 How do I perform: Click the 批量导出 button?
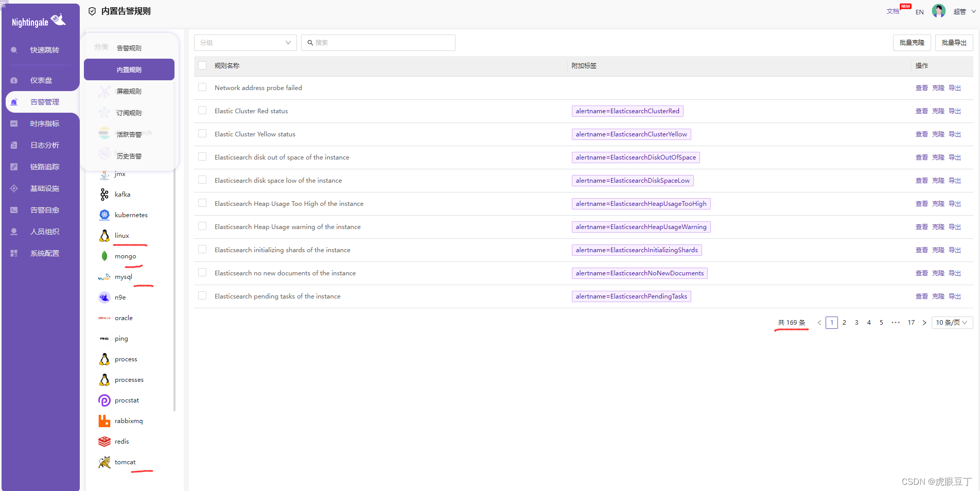[x=954, y=43]
